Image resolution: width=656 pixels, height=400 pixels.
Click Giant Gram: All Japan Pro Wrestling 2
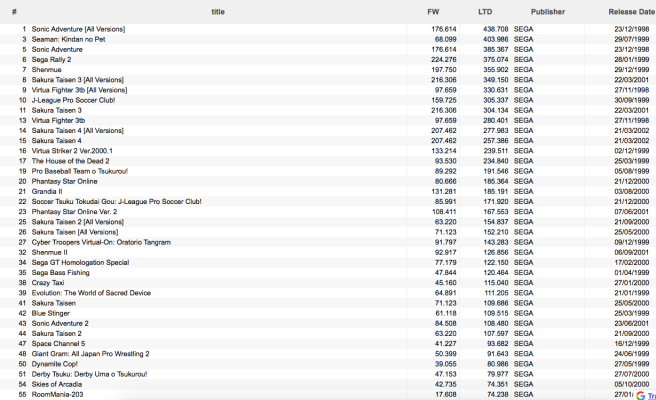pos(90,354)
